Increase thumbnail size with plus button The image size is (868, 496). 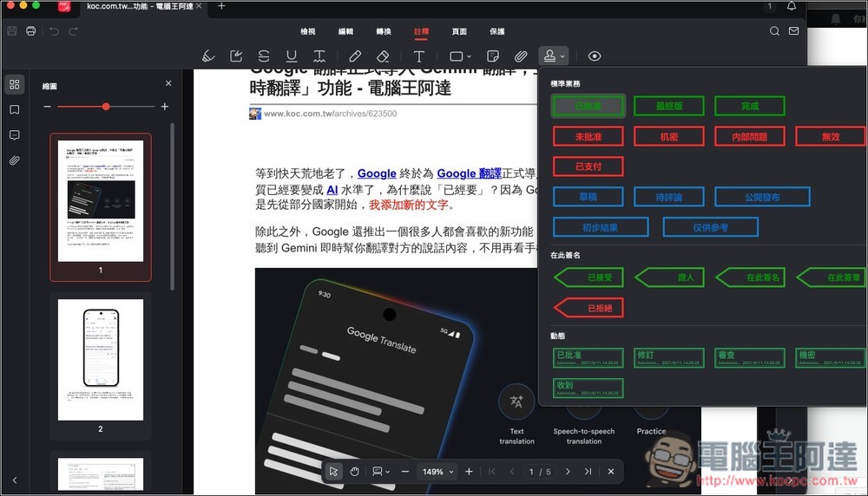(164, 106)
